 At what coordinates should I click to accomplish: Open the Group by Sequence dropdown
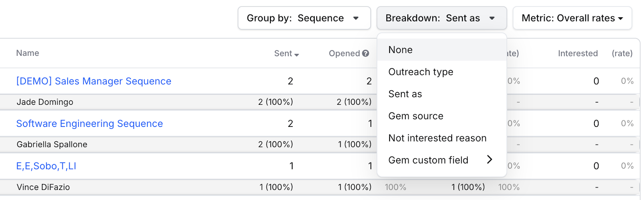304,18
